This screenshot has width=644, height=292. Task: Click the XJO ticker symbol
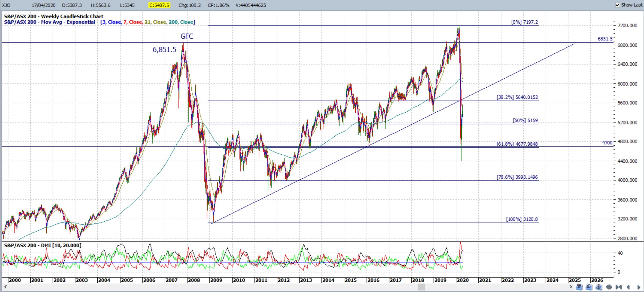click(x=6, y=5)
